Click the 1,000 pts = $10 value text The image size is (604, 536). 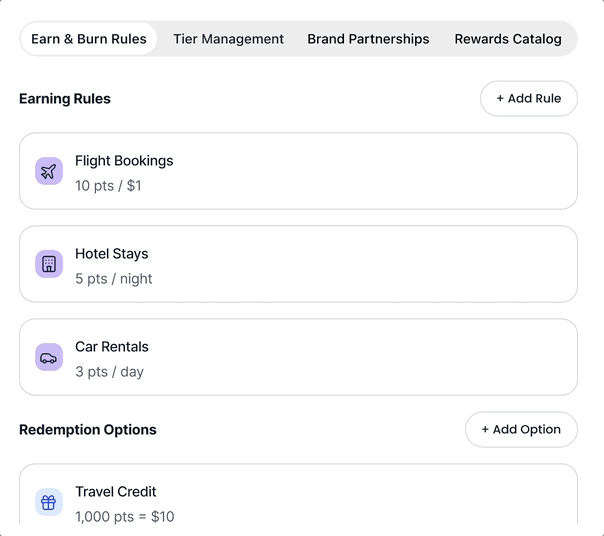tap(125, 517)
